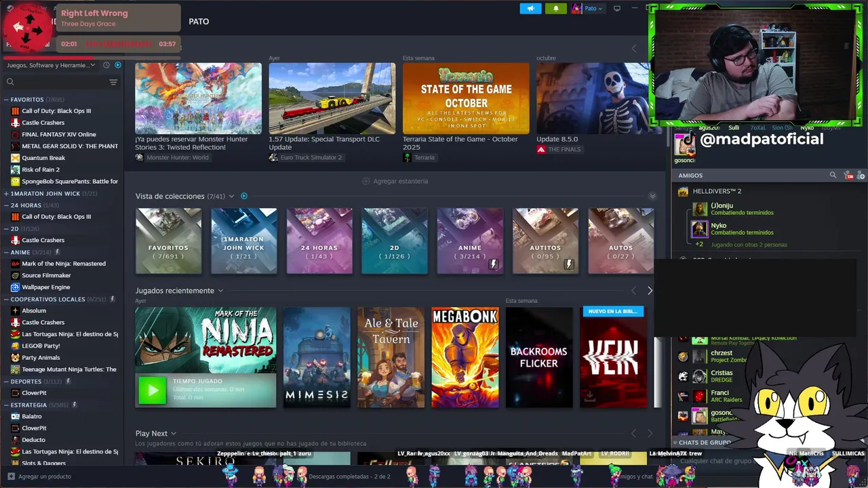Select METAL GEAR SOLID V in sidebar
868x488 pixels.
tap(64, 146)
